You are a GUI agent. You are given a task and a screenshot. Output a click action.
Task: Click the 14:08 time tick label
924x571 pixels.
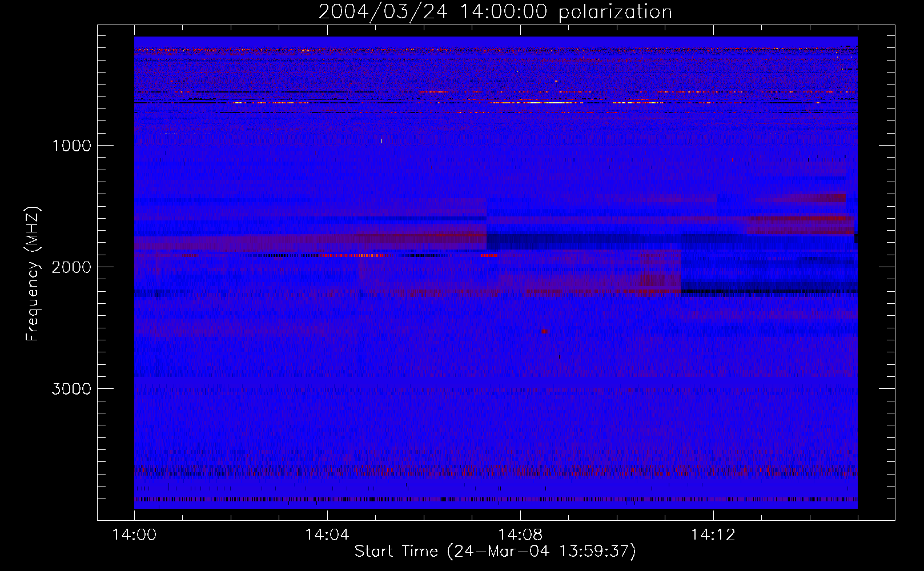click(520, 535)
